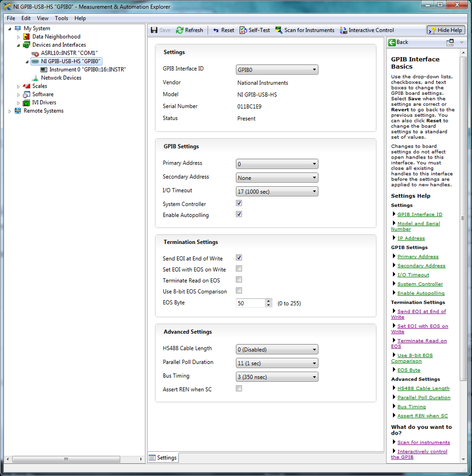Open Interactive Control from toolbar
This screenshot has width=472, height=476.
pyautogui.click(x=367, y=30)
